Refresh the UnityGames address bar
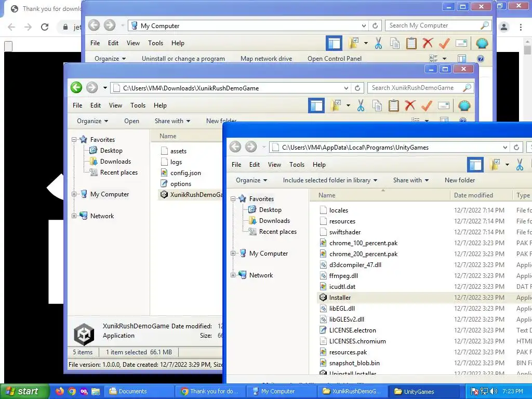The height and width of the screenshot is (399, 532). point(516,147)
